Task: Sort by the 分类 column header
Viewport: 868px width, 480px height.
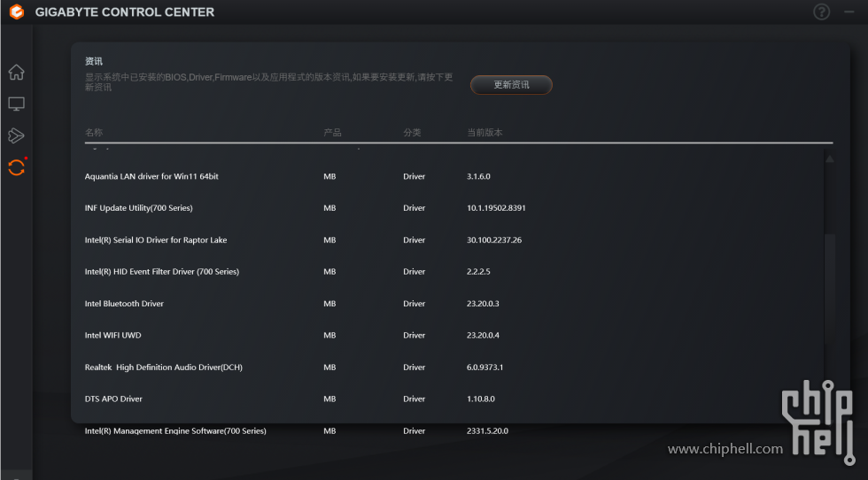Action: pyautogui.click(x=412, y=132)
